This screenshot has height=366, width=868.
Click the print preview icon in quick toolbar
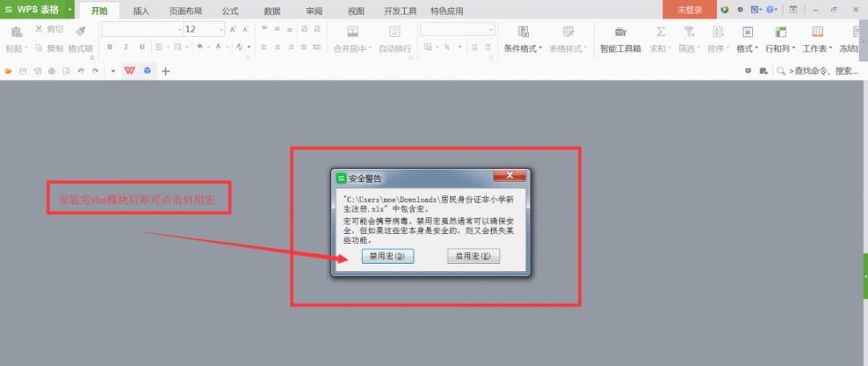[66, 71]
